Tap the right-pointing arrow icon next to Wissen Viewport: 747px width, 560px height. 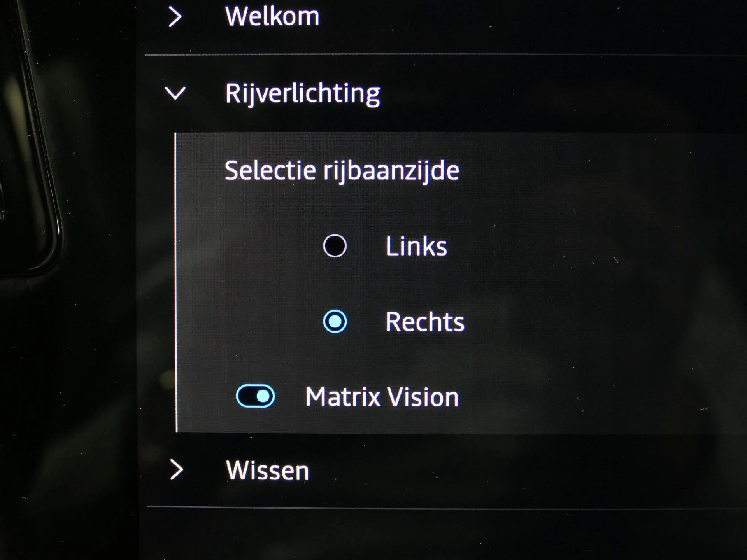coord(177,469)
